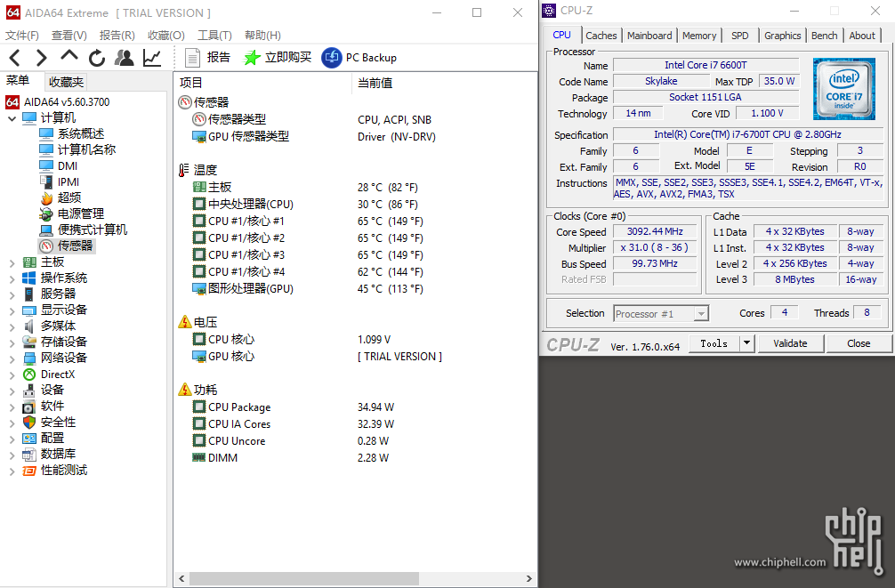This screenshot has width=895, height=588.
Task: Click the left arrow of horizontal scrollbar
Action: [x=181, y=579]
